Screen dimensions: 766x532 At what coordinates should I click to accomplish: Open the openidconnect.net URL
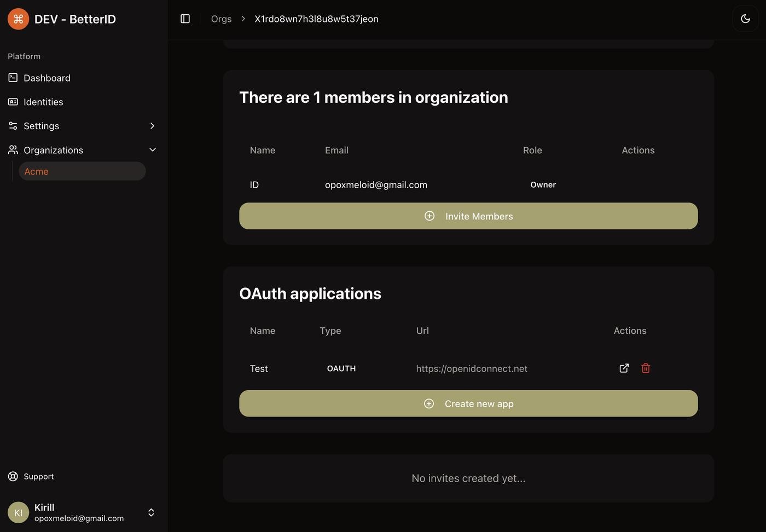[x=471, y=369]
